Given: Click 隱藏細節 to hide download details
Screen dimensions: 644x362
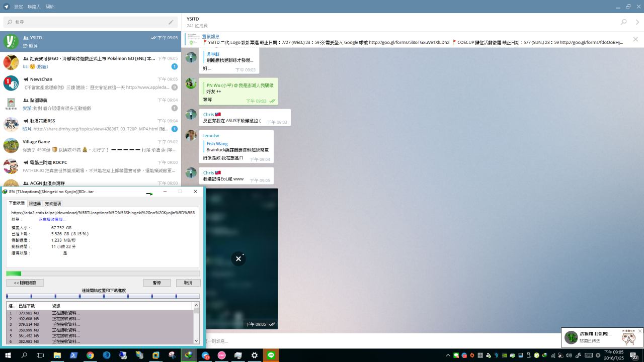Looking at the screenshot, I should [x=25, y=283].
